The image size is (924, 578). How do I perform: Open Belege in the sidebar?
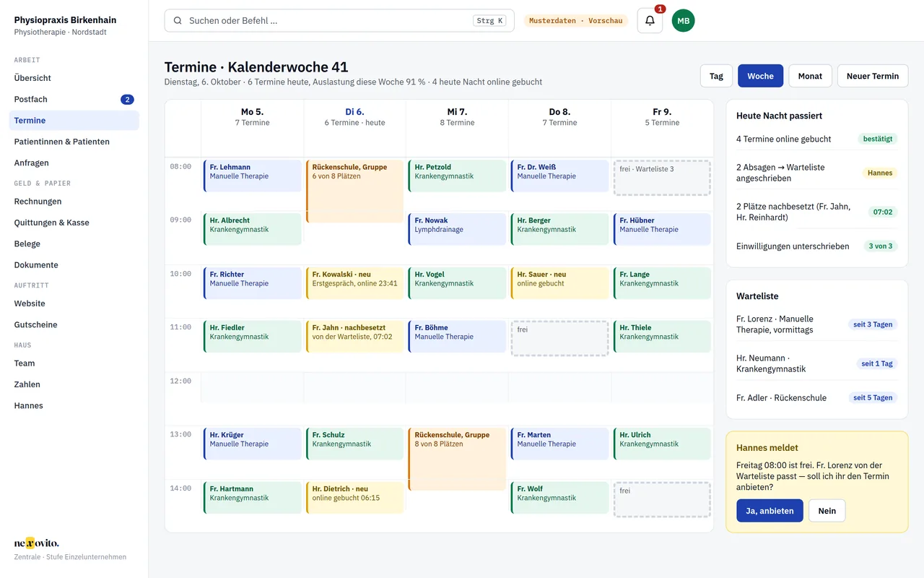pos(74,243)
